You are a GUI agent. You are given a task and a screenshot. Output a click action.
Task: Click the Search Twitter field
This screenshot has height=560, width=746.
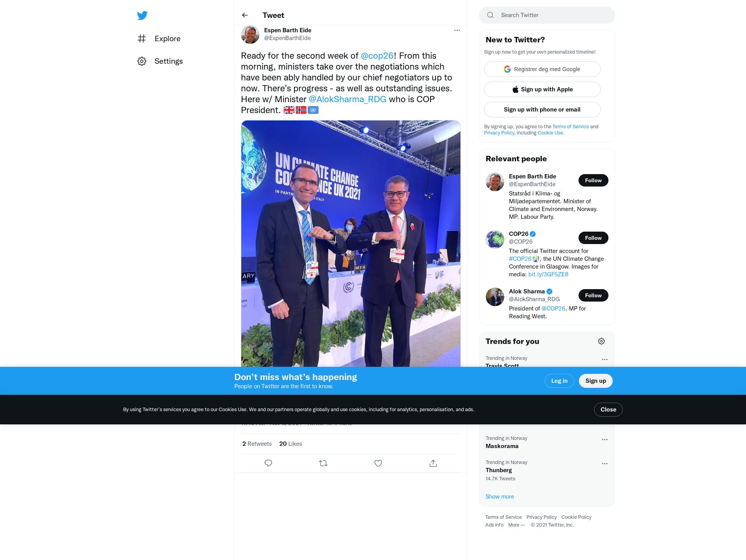coord(547,15)
